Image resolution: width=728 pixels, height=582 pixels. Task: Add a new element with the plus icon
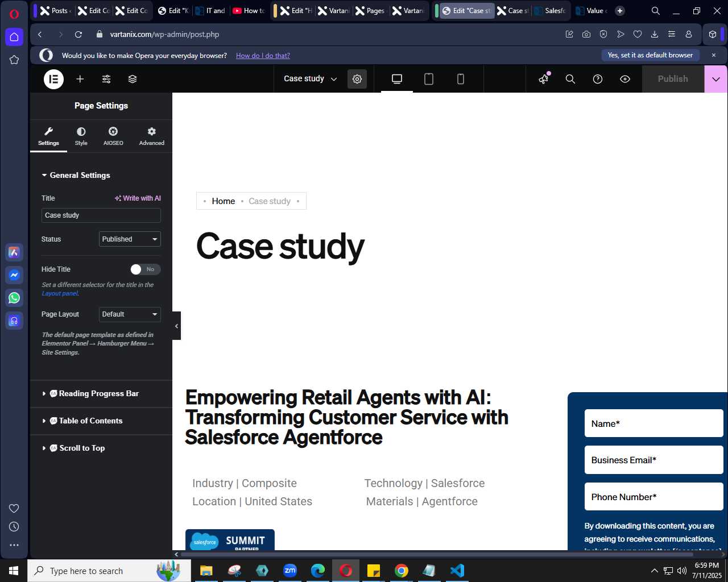pyautogui.click(x=80, y=79)
